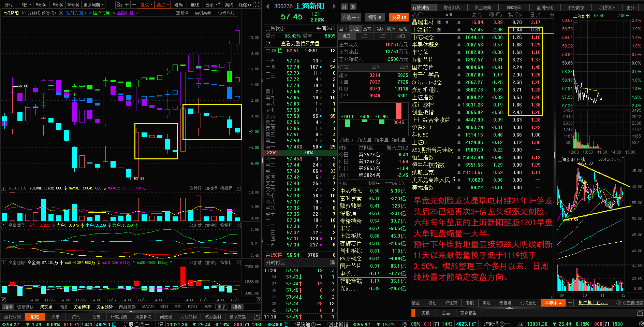Close the 资金趋势 indicator panel
644x327 pixels.
[x=238, y=262]
